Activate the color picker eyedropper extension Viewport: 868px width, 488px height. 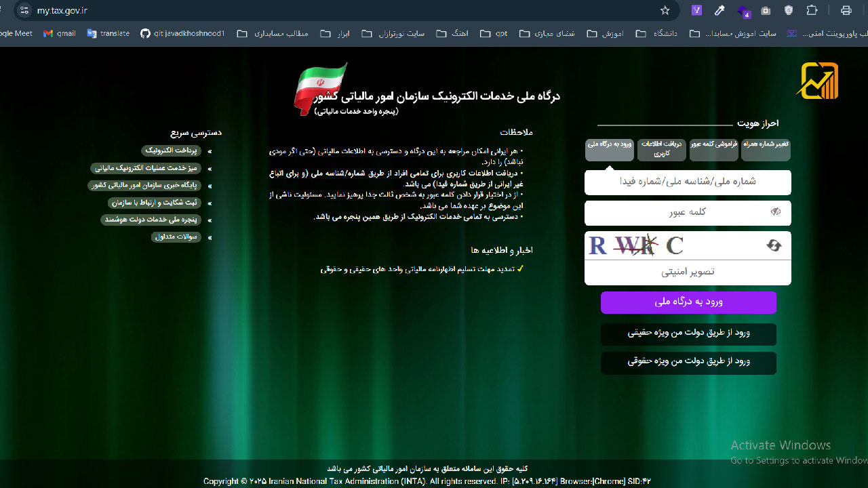click(x=720, y=10)
